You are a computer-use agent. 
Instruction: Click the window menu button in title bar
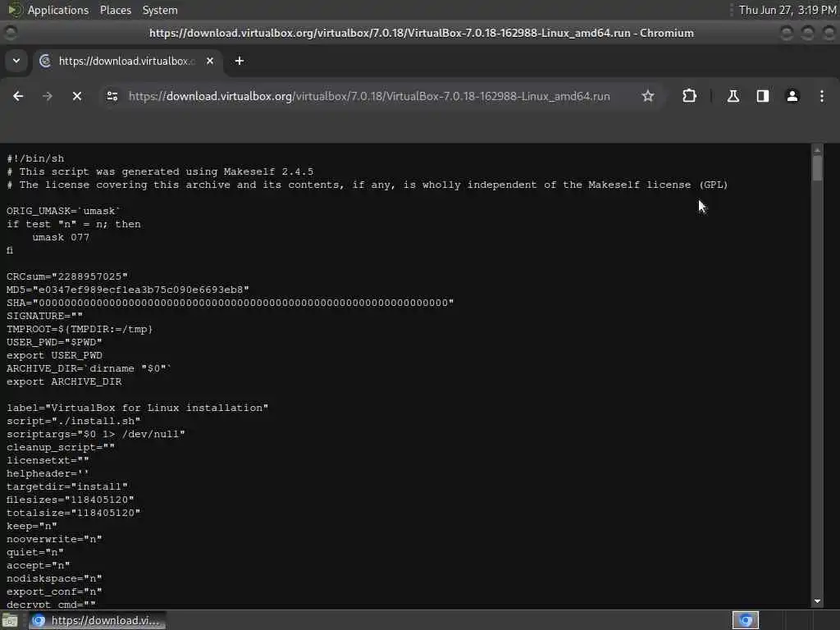10,33
